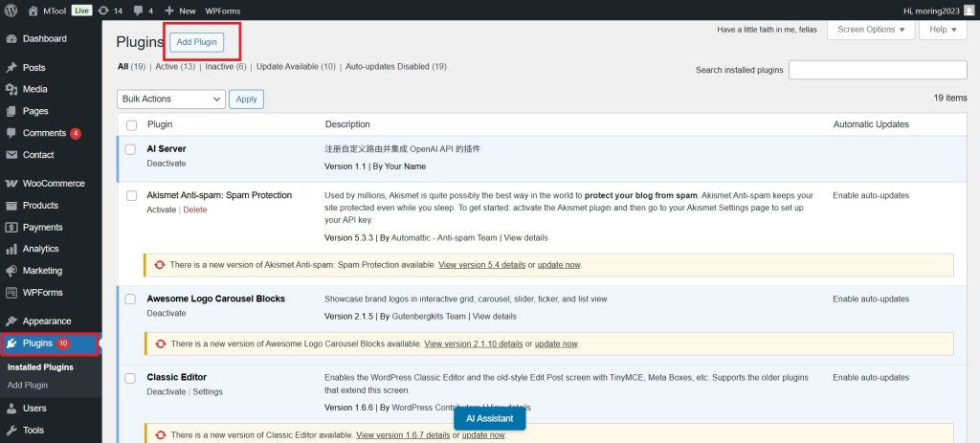Screen dimensions: 980x443
Task: Click update now for Awesome Logo Carousel
Action: [556, 343]
